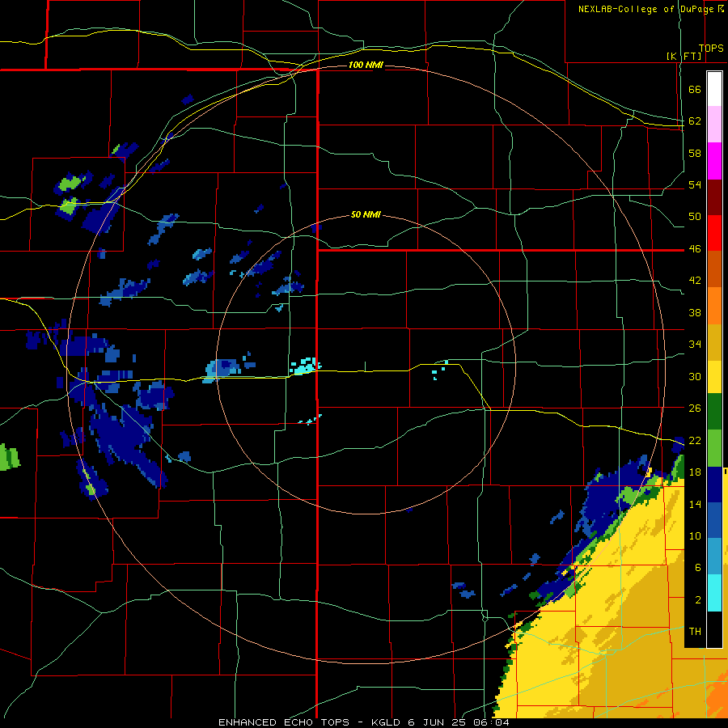Click the white color swatch above the 66 label

[714, 89]
